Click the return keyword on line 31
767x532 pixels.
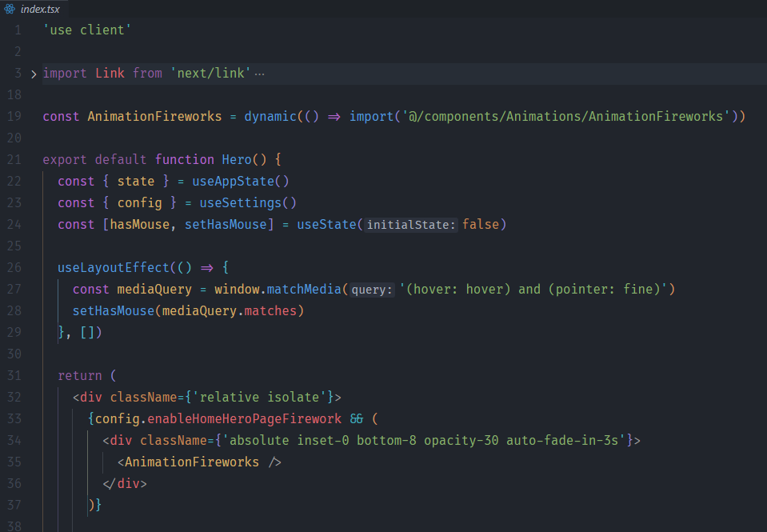click(x=80, y=376)
